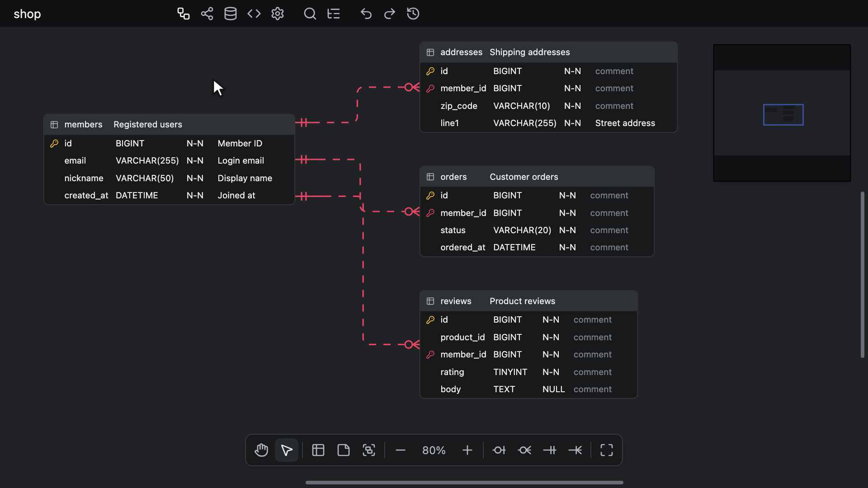Image resolution: width=868 pixels, height=488 pixels.
Task: Select the hand pan tool
Action: coord(261,450)
